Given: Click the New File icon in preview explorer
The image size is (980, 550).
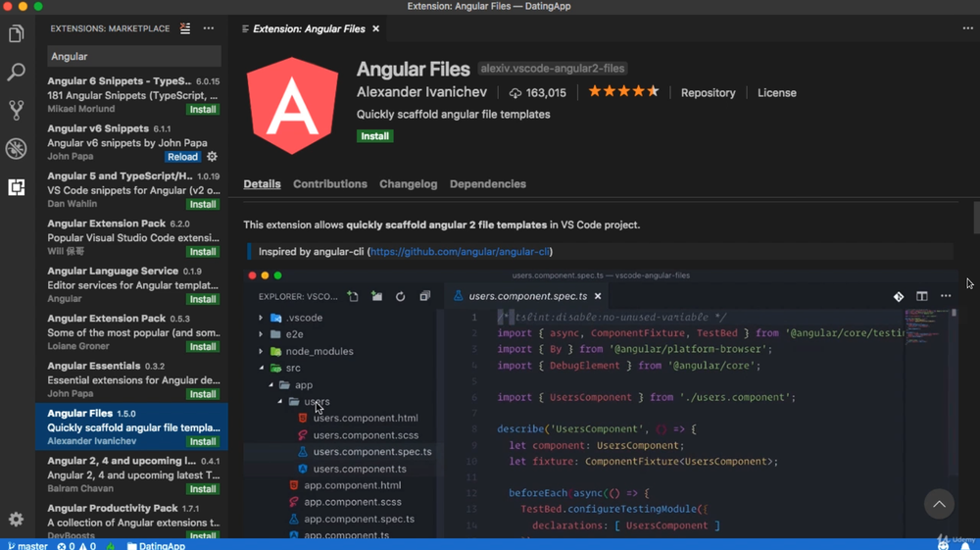Looking at the screenshot, I should pos(353,296).
